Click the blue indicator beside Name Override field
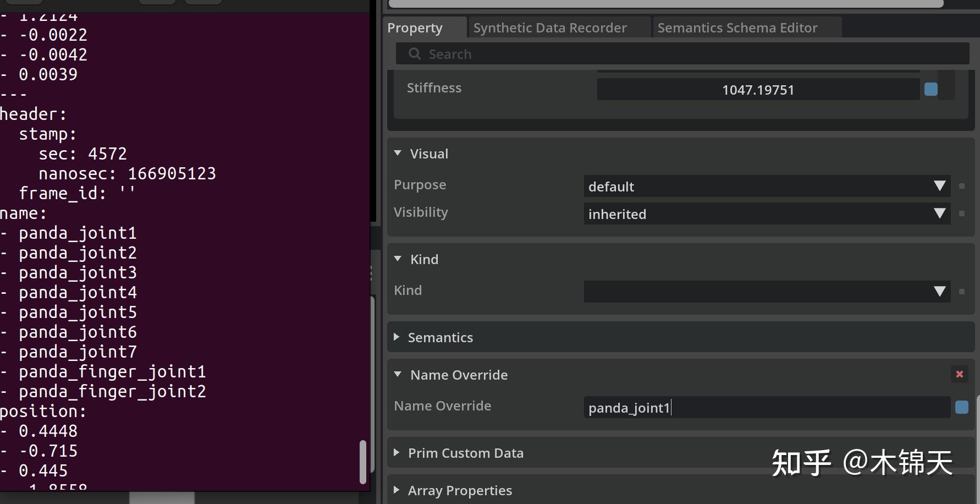The height and width of the screenshot is (504, 980). pyautogui.click(x=962, y=407)
